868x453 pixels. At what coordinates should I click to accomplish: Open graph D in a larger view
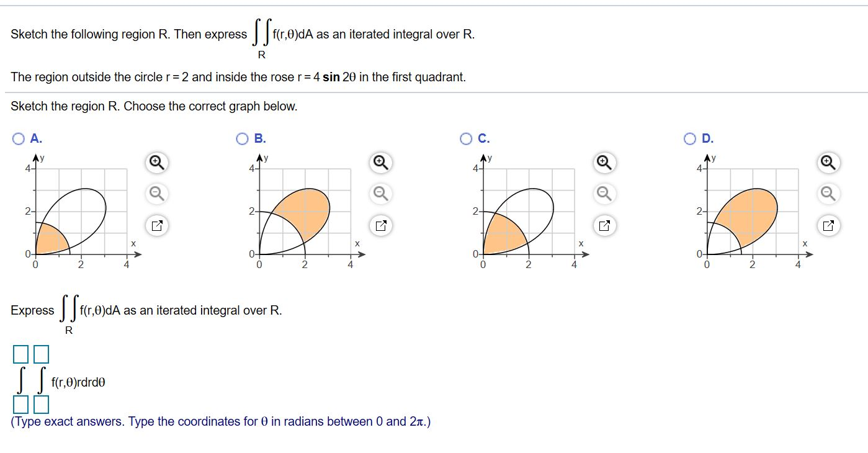pos(828,225)
